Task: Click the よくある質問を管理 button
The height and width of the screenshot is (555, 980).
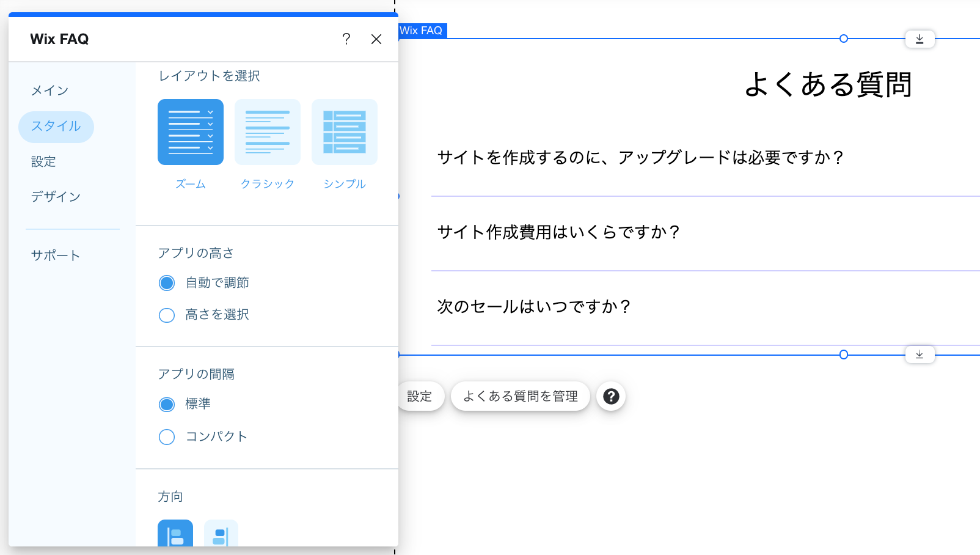Action: (x=521, y=396)
